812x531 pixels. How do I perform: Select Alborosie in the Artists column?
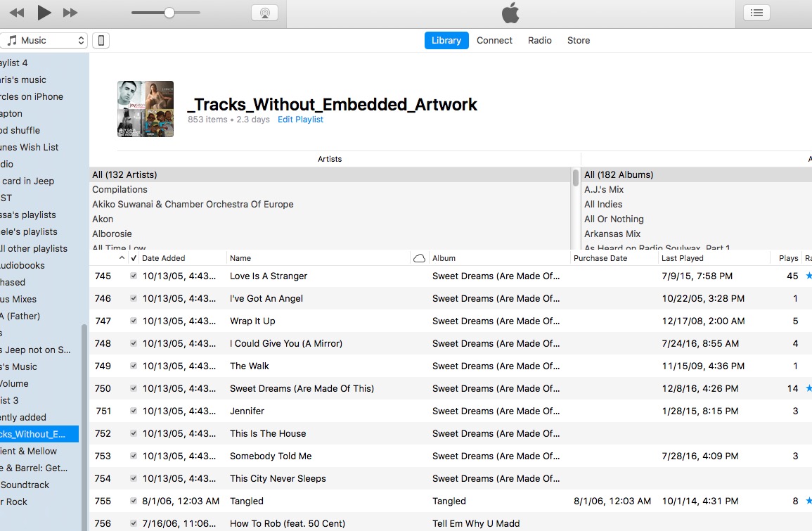330,233
